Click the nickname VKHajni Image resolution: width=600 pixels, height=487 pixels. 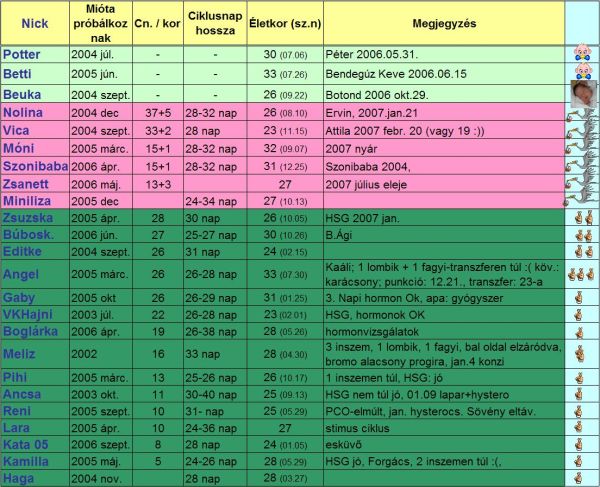(30, 315)
